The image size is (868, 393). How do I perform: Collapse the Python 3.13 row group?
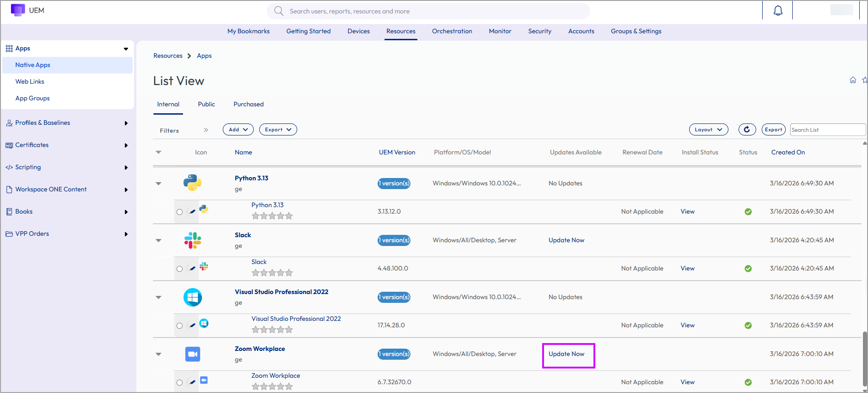pos(159,184)
